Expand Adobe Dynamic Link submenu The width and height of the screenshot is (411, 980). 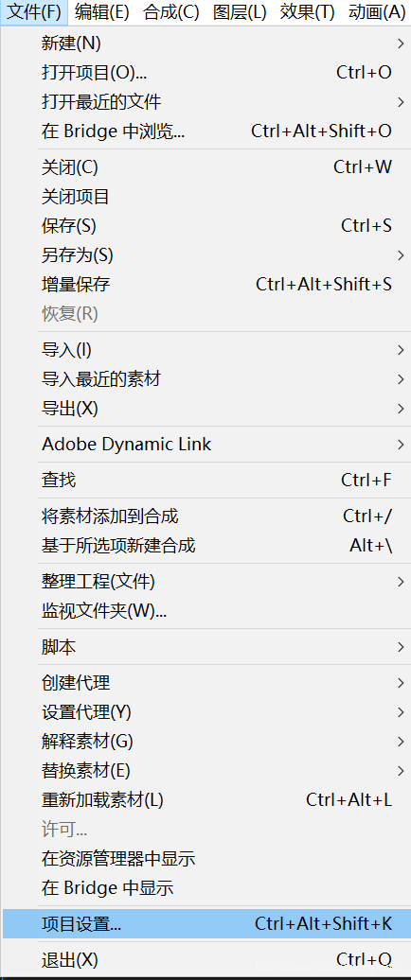pos(205,445)
